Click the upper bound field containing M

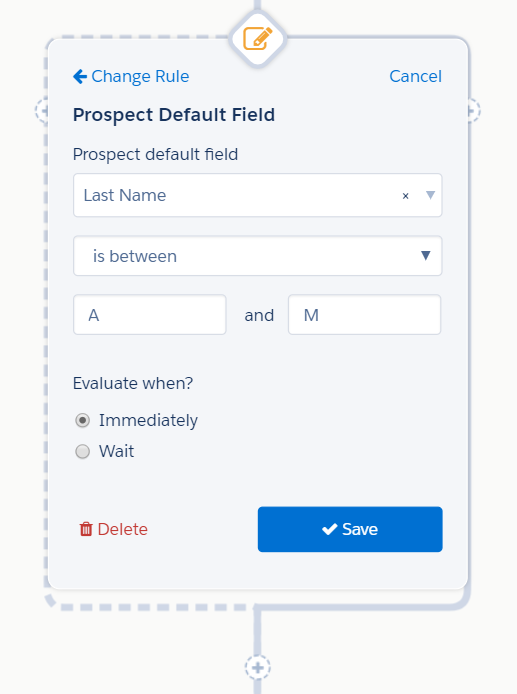pos(364,315)
